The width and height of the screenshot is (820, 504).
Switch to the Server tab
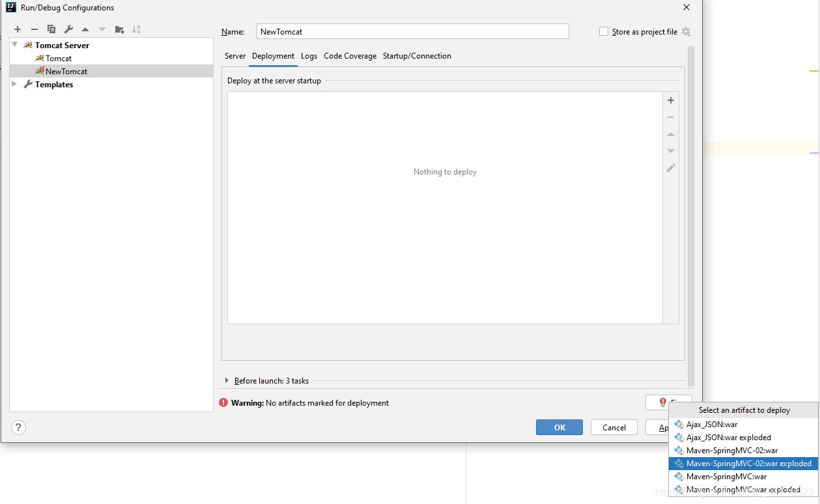point(235,56)
